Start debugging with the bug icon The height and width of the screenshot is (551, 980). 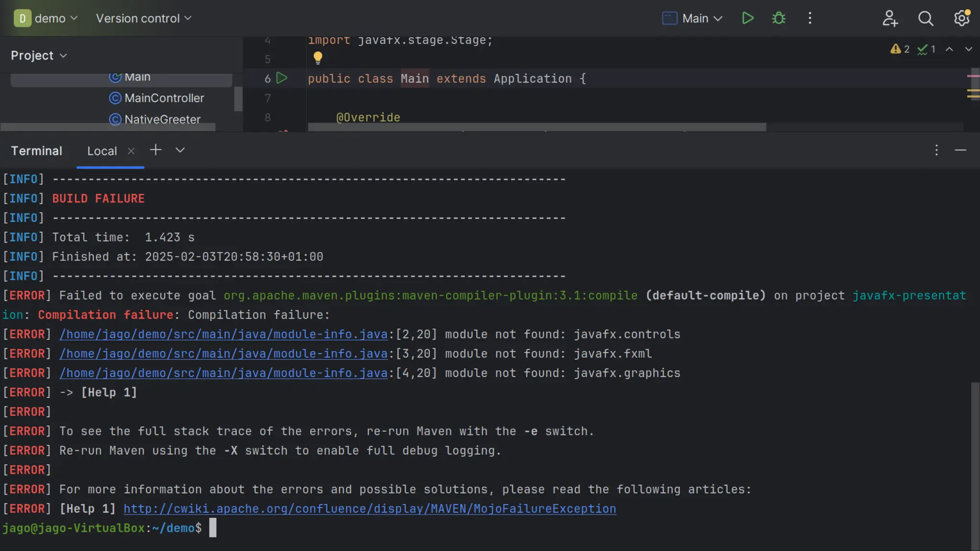(x=779, y=18)
